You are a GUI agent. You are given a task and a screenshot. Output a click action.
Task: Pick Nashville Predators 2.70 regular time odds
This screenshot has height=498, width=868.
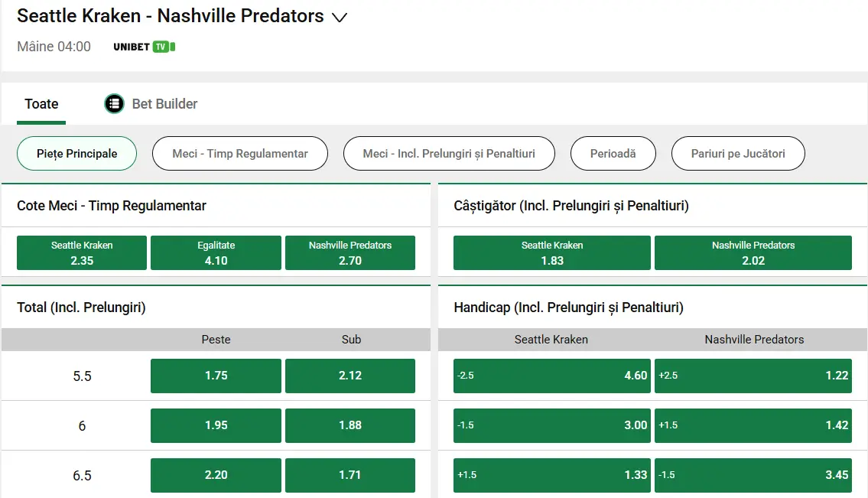pyautogui.click(x=350, y=252)
